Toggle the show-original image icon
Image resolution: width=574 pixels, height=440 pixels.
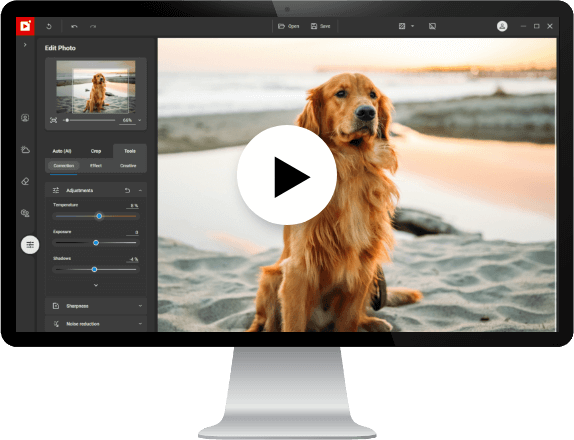click(x=432, y=26)
